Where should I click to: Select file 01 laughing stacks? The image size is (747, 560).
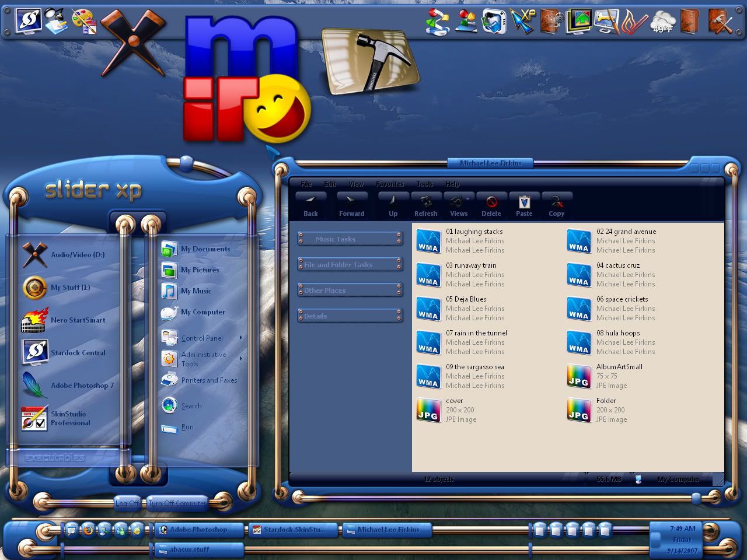click(461, 241)
